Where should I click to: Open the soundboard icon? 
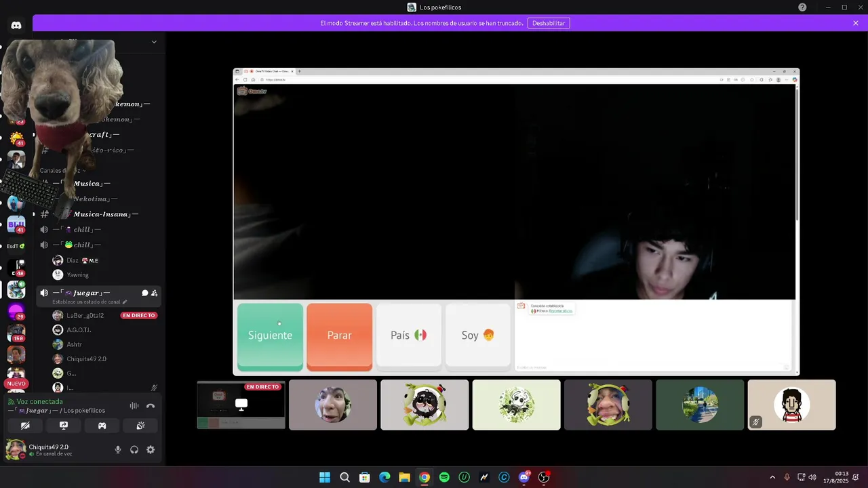(140, 426)
